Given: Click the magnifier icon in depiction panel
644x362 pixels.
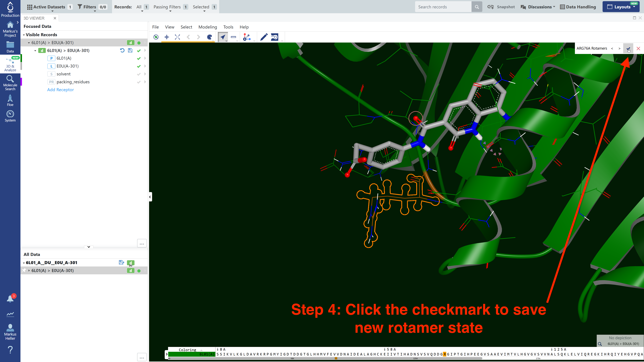Looking at the screenshot, I should [600, 344].
